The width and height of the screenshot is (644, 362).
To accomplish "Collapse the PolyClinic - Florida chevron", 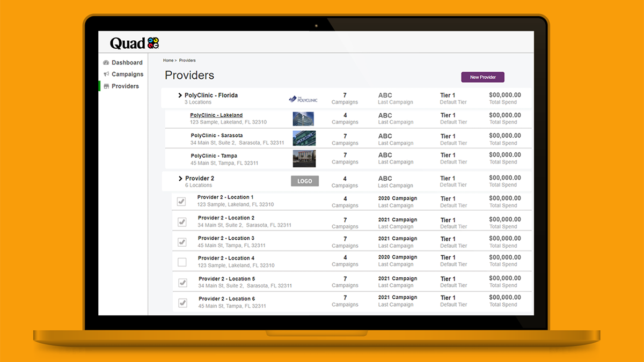I will [180, 95].
